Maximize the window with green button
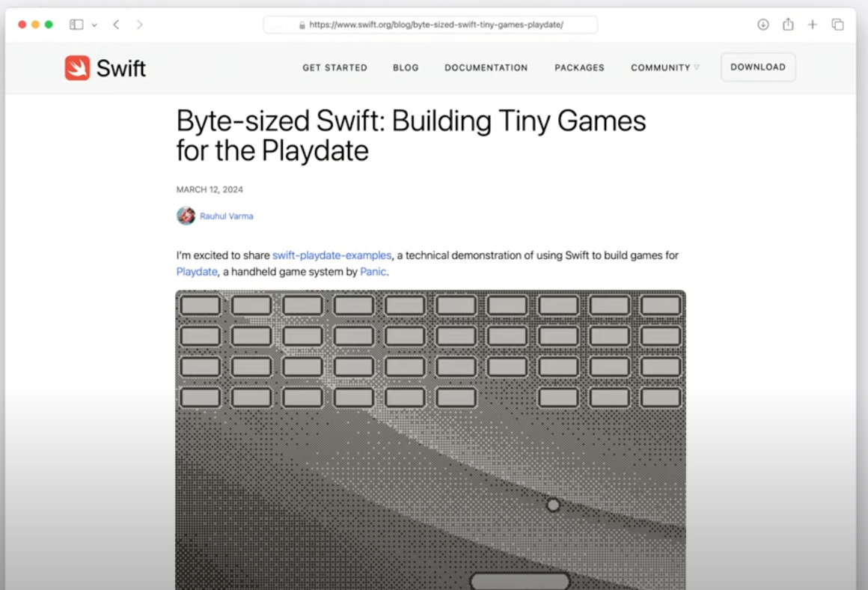The height and width of the screenshot is (590, 868). pos(49,25)
